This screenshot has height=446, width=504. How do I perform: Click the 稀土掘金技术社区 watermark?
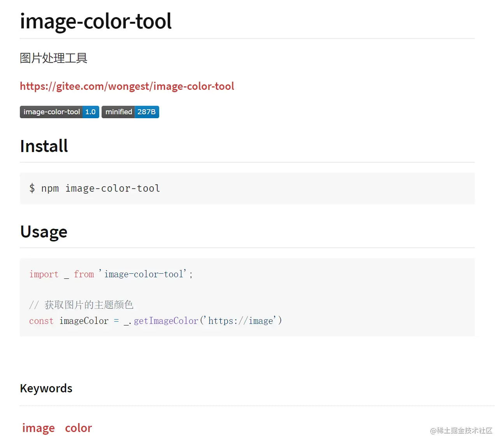(x=462, y=430)
